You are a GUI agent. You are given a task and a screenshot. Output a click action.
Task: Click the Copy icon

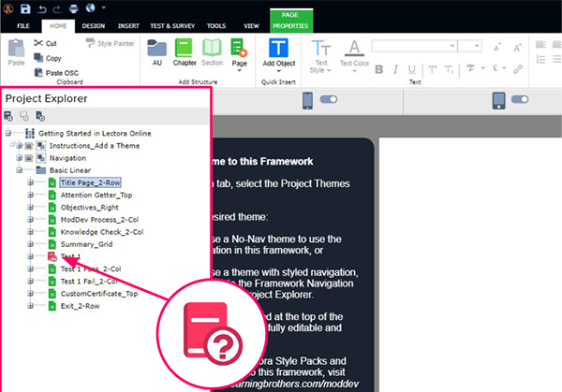[x=38, y=58]
